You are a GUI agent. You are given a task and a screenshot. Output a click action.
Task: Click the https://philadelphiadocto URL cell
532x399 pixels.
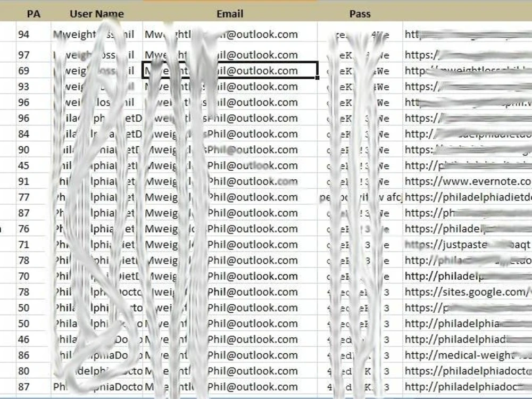point(467,371)
